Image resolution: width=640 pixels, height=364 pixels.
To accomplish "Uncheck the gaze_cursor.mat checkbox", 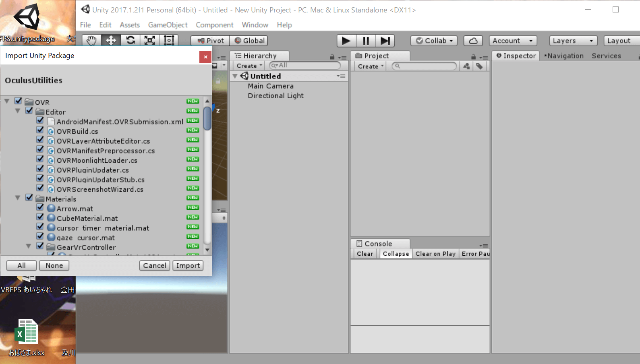I will click(40, 236).
